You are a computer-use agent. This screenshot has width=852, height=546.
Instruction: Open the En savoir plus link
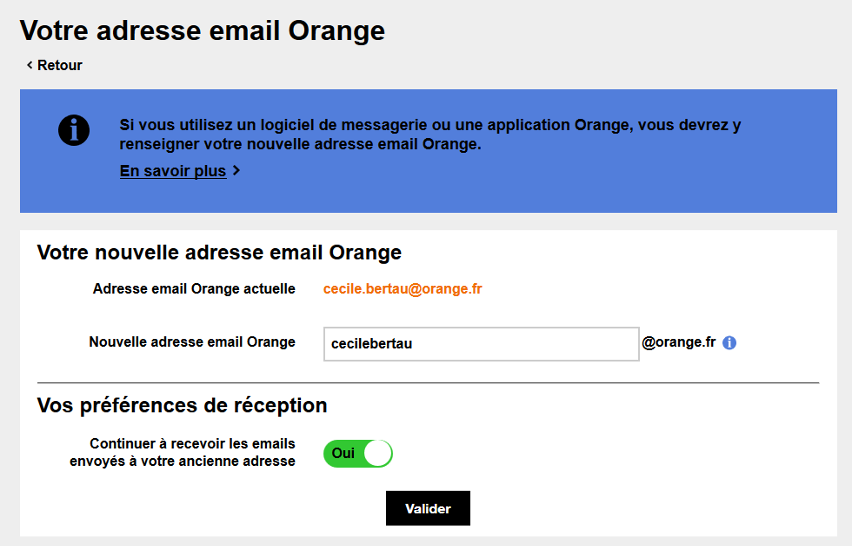[x=173, y=171]
